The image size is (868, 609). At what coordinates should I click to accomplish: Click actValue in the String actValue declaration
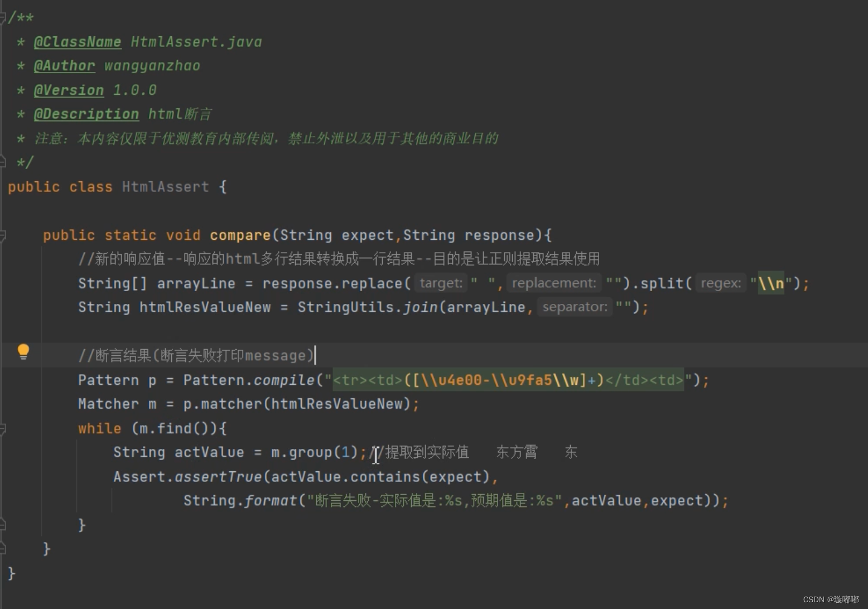pyautogui.click(x=209, y=452)
